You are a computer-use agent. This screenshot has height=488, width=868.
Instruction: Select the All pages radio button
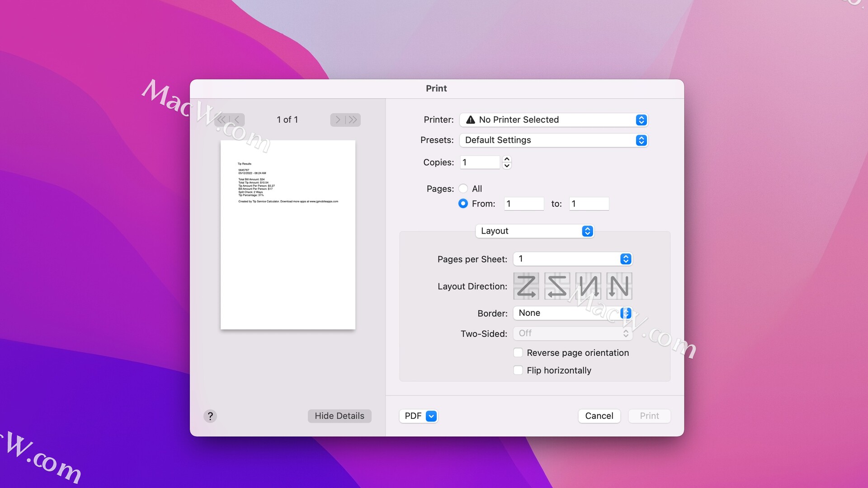(x=463, y=188)
